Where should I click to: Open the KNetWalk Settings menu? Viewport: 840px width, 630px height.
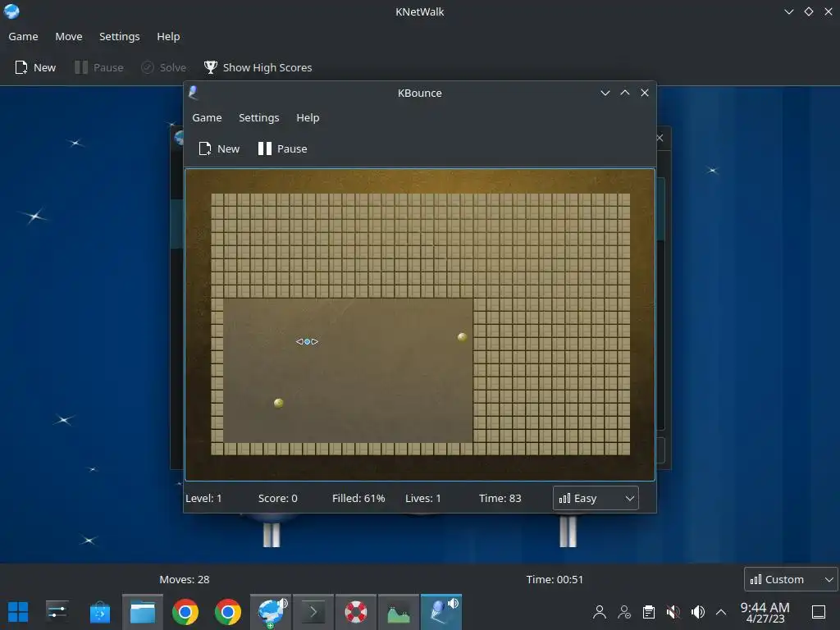(120, 36)
